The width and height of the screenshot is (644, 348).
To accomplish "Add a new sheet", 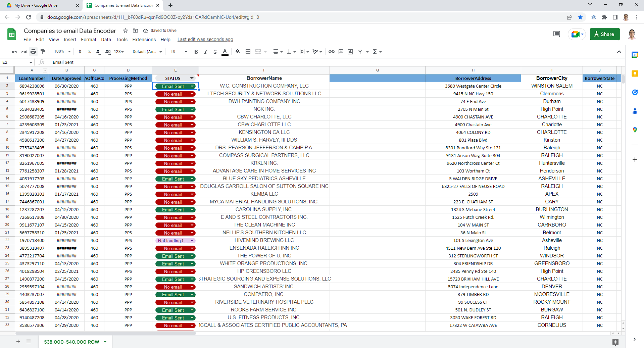I will point(18,342).
